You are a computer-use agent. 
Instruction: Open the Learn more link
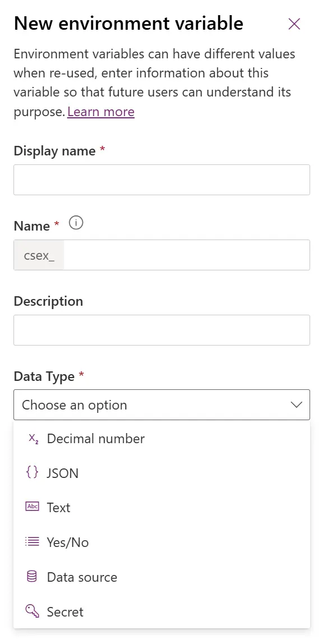tap(101, 112)
